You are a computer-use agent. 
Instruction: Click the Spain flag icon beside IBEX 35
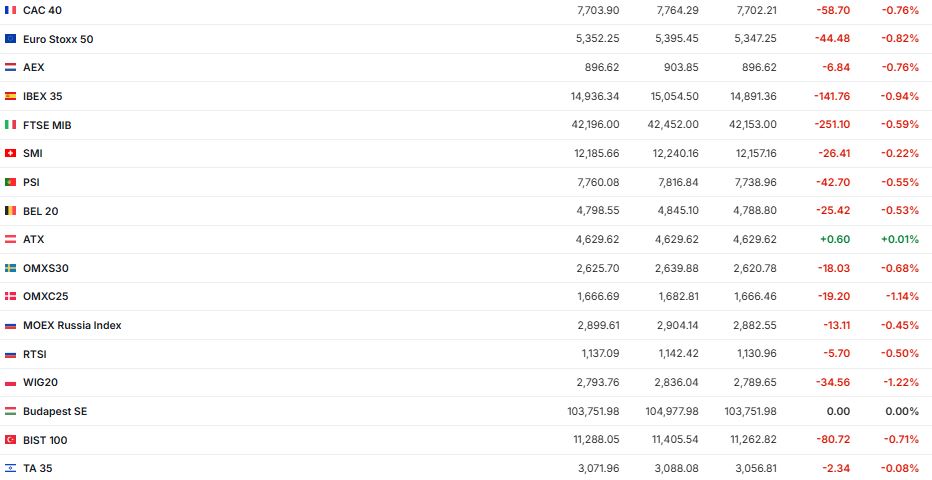click(10, 96)
